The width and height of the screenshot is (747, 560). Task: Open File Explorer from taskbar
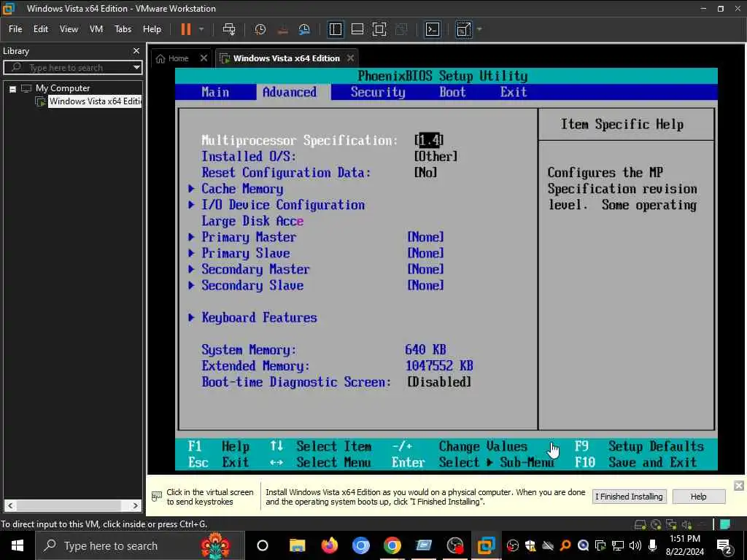pos(298,545)
